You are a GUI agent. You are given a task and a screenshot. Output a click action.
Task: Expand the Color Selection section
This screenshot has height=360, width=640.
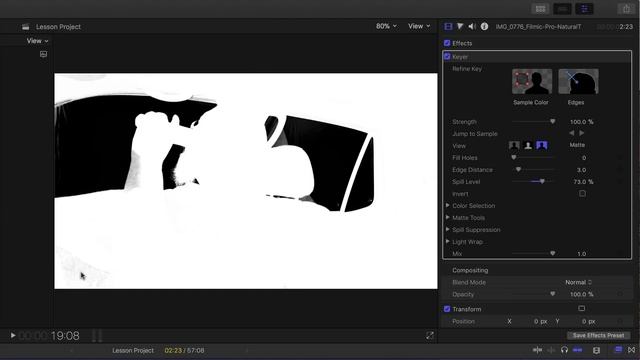click(448, 205)
